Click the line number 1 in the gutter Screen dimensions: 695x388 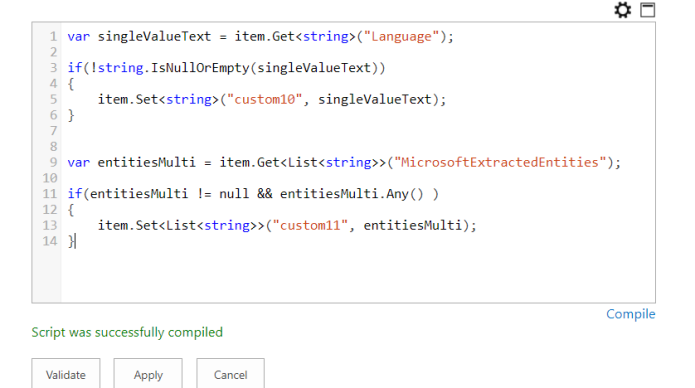point(53,36)
